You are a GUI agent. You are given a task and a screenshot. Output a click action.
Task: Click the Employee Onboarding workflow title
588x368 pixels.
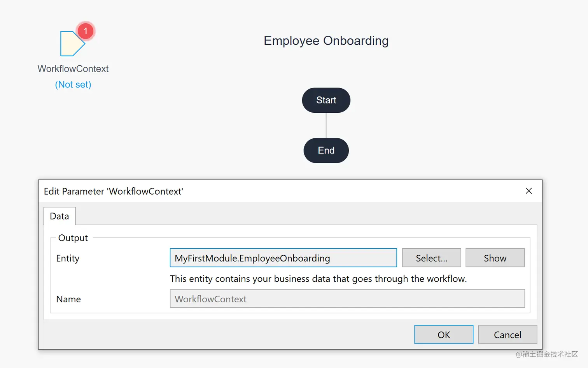tap(326, 41)
